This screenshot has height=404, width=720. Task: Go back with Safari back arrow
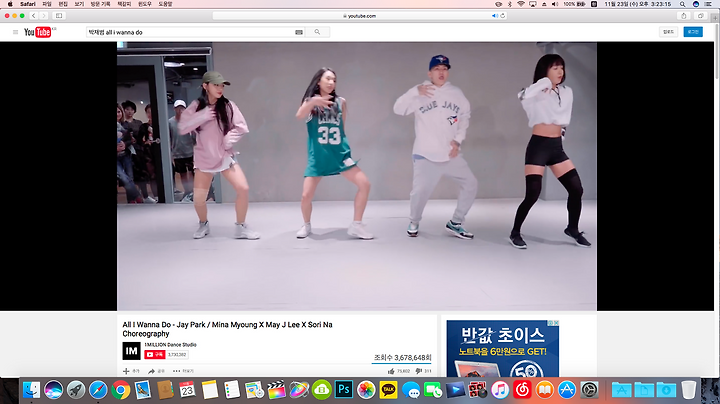pyautogui.click(x=34, y=16)
